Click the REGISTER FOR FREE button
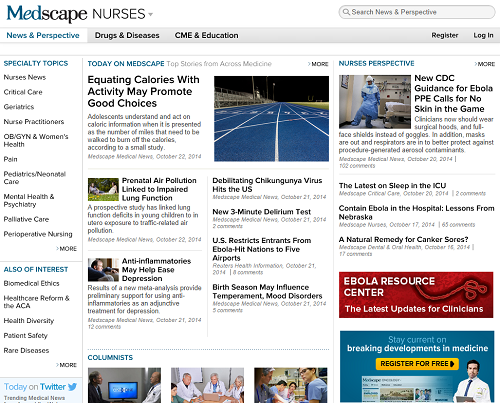Viewport: 500px width, 403px height. pos(417,364)
